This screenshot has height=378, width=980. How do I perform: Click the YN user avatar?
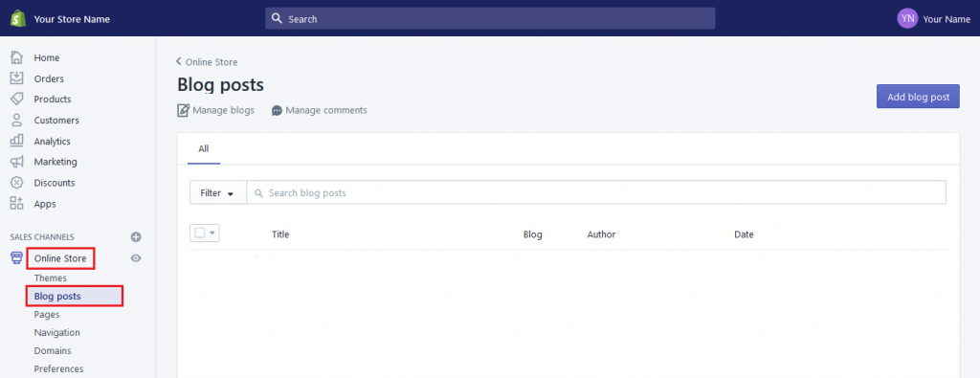click(x=907, y=19)
